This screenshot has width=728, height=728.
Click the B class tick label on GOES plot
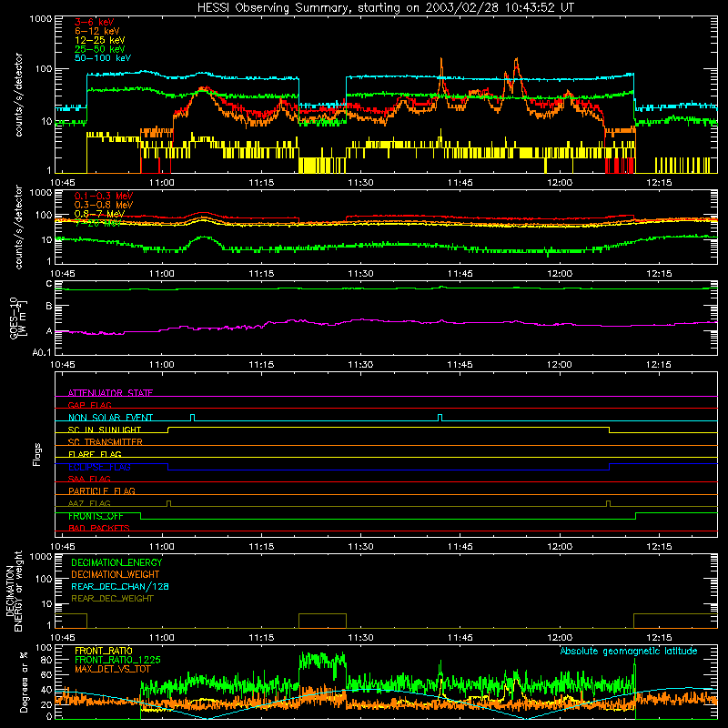click(49, 306)
